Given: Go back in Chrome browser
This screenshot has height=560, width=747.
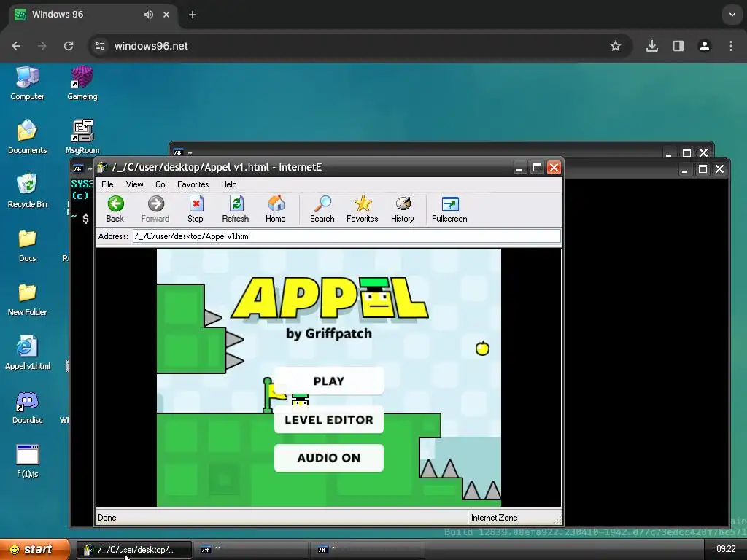Looking at the screenshot, I should [16, 46].
